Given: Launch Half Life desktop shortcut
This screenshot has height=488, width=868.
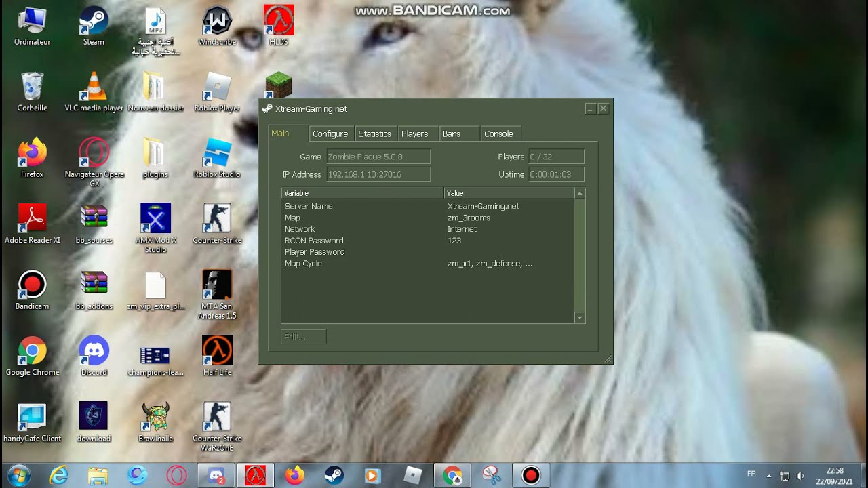Looking at the screenshot, I should pos(217,356).
